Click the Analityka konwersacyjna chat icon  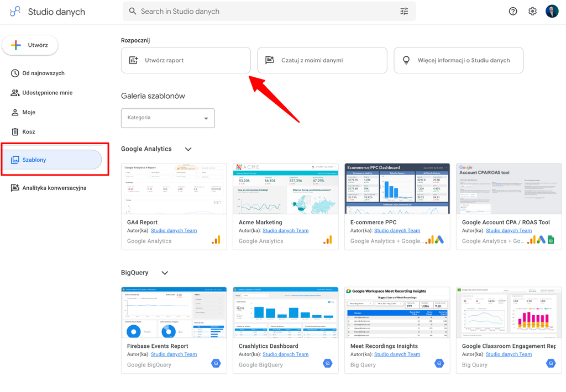(15, 188)
